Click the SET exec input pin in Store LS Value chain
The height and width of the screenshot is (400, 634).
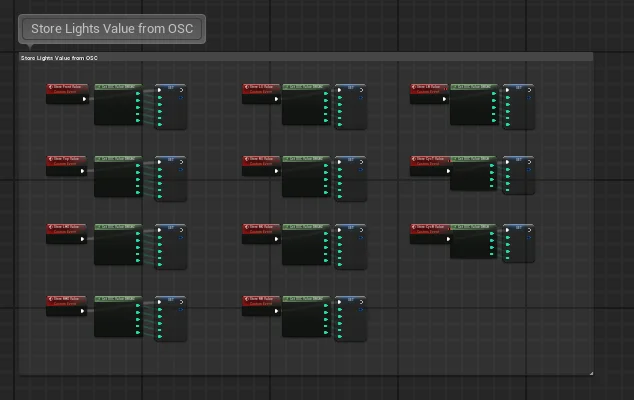[x=339, y=90]
